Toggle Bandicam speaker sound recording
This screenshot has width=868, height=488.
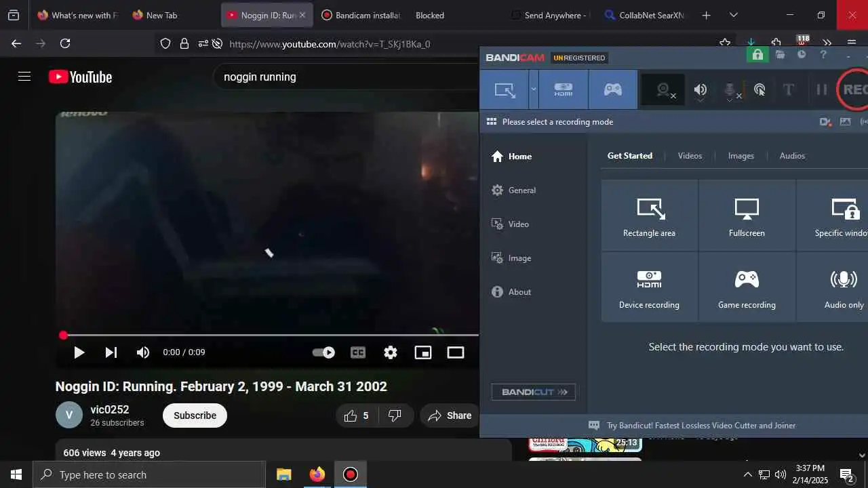pyautogui.click(x=701, y=89)
